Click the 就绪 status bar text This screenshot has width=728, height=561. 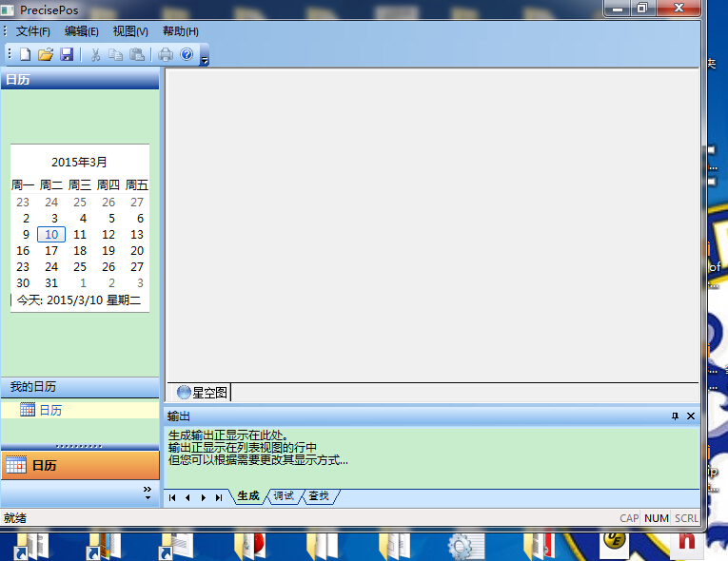[x=15, y=518]
